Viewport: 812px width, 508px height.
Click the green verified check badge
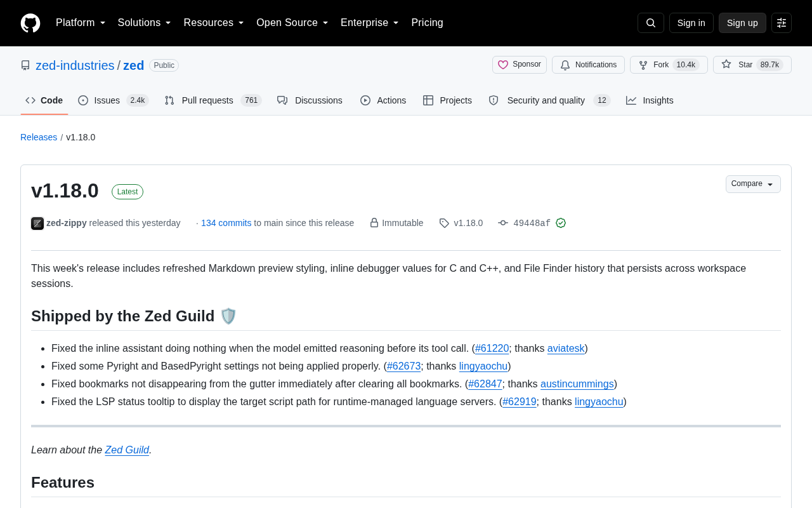561,223
